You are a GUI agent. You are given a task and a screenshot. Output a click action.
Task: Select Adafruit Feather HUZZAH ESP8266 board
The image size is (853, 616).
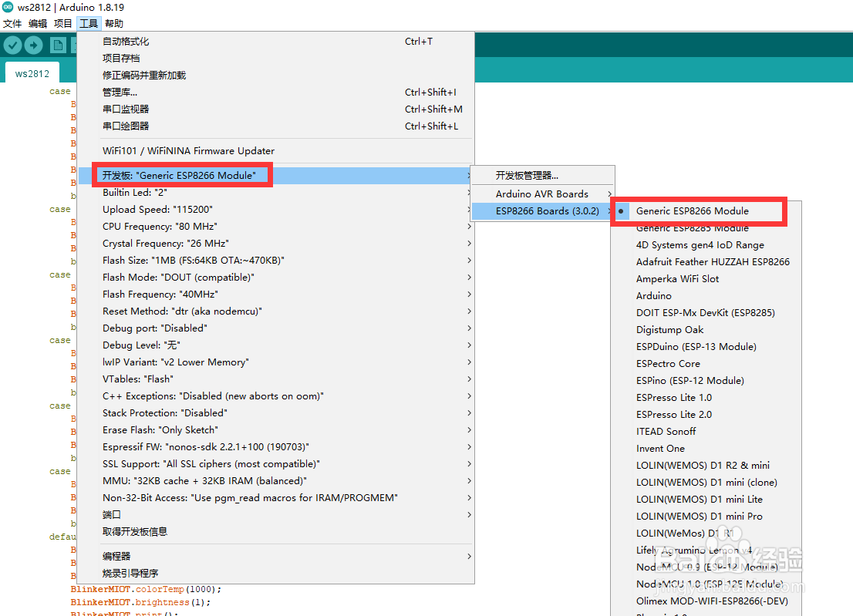coord(706,261)
